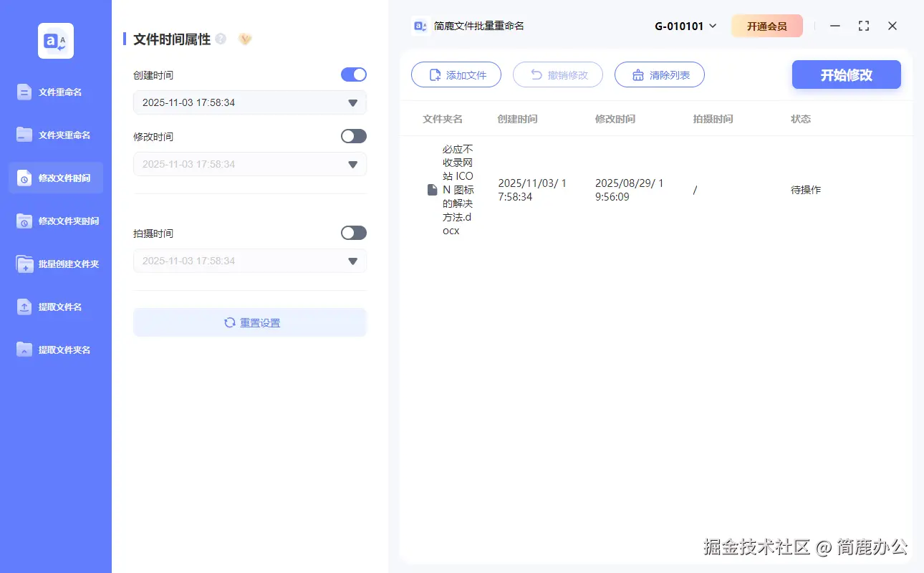Disable the 创建时间 toggle

coord(353,74)
